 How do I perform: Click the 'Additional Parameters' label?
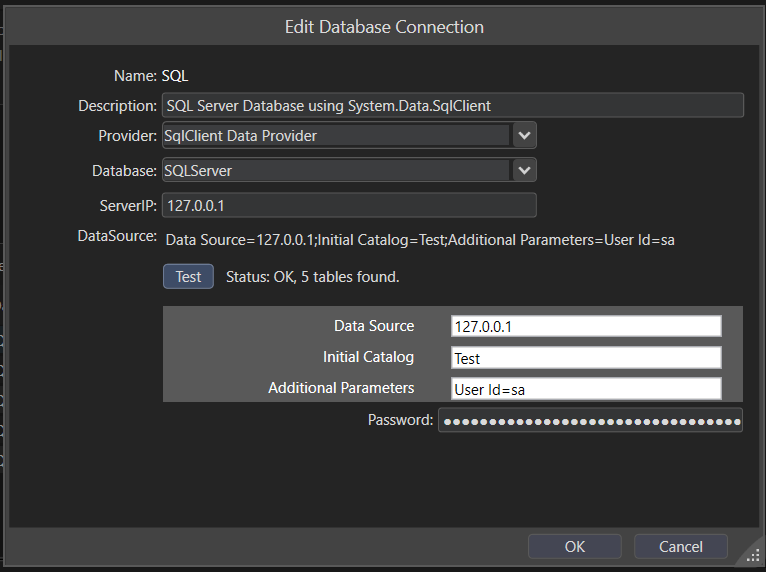coord(341,388)
